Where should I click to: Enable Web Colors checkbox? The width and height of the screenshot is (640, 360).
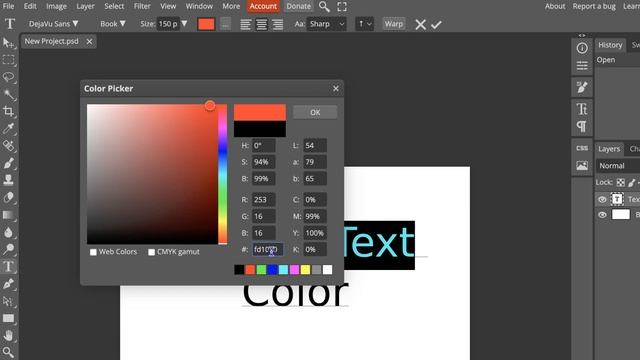[93, 252]
